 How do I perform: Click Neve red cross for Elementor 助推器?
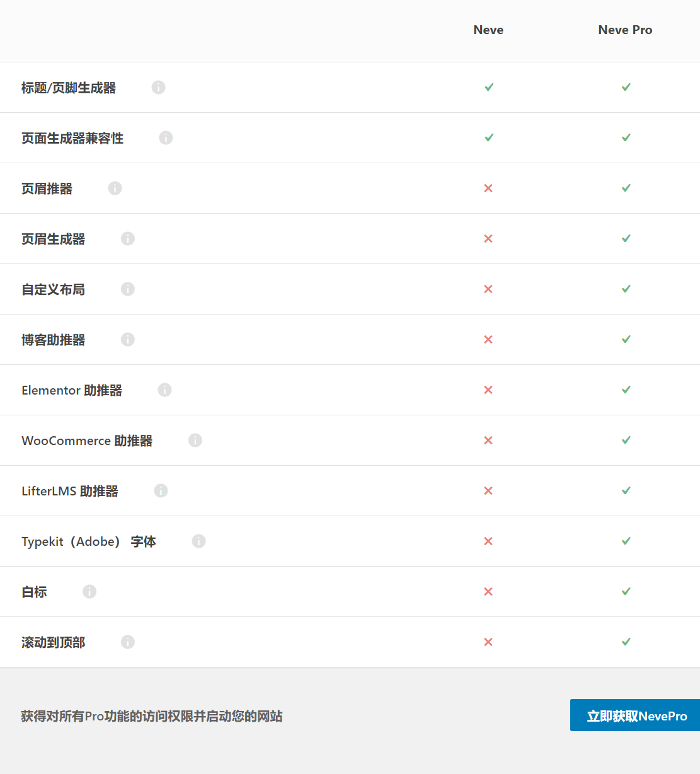488,390
